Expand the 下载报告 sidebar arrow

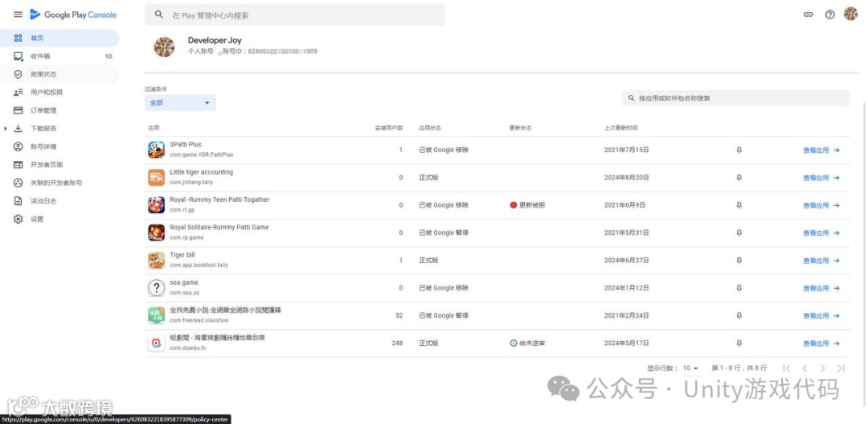[x=5, y=129]
